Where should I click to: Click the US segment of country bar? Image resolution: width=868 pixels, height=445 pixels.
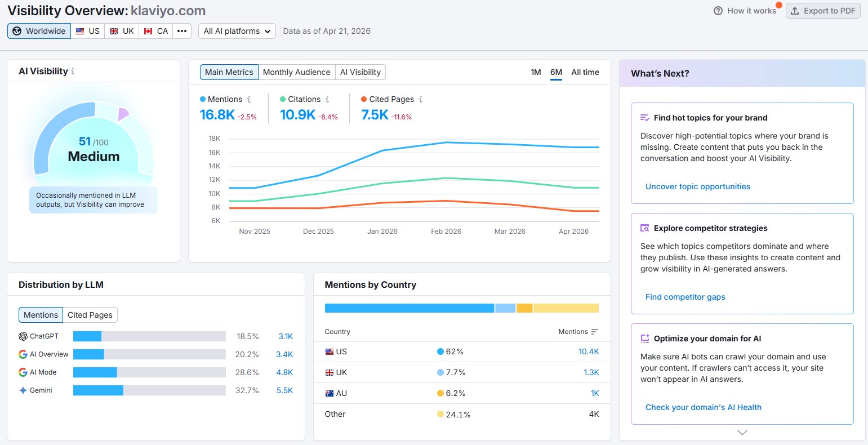pyautogui.click(x=409, y=308)
